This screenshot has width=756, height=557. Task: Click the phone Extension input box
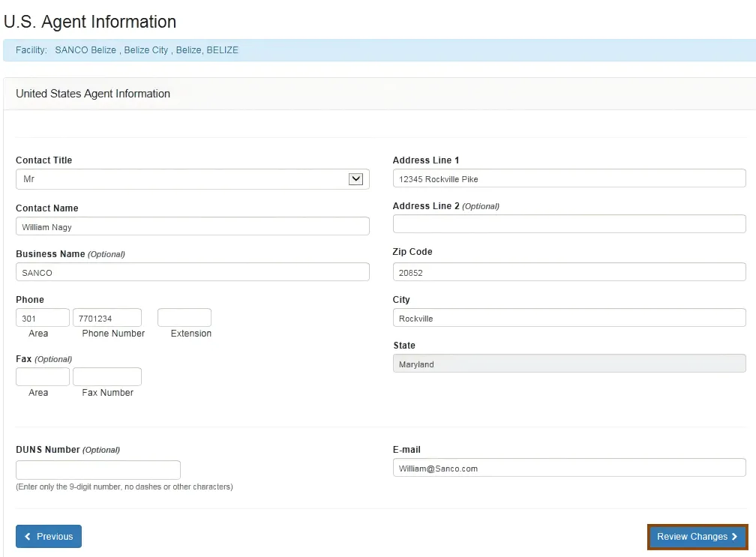pos(184,318)
